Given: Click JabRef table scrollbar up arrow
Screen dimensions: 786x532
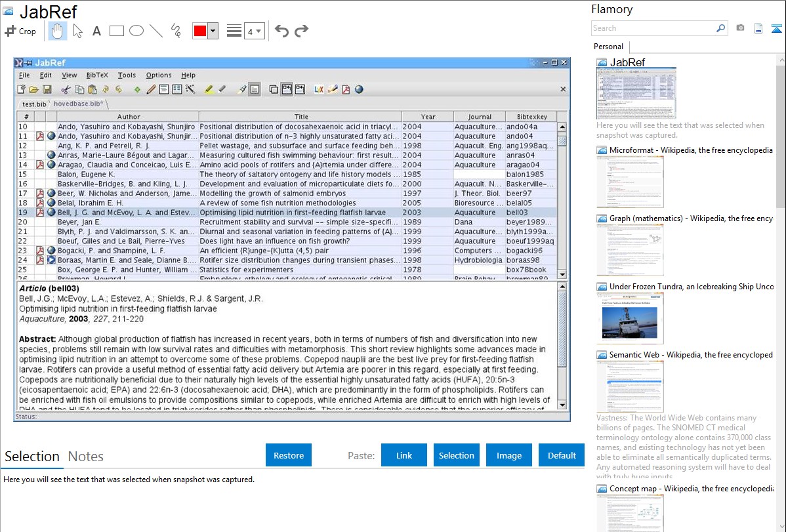Looking at the screenshot, I should coord(562,127).
